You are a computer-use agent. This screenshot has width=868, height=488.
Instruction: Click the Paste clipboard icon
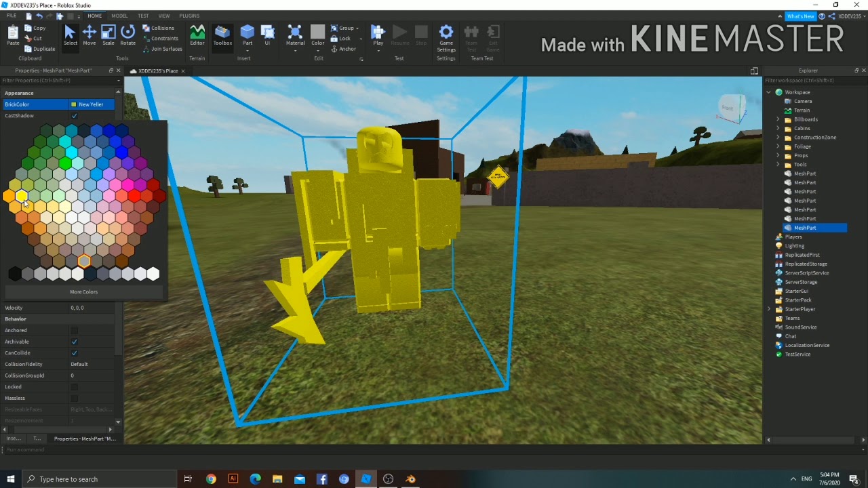[x=13, y=36]
